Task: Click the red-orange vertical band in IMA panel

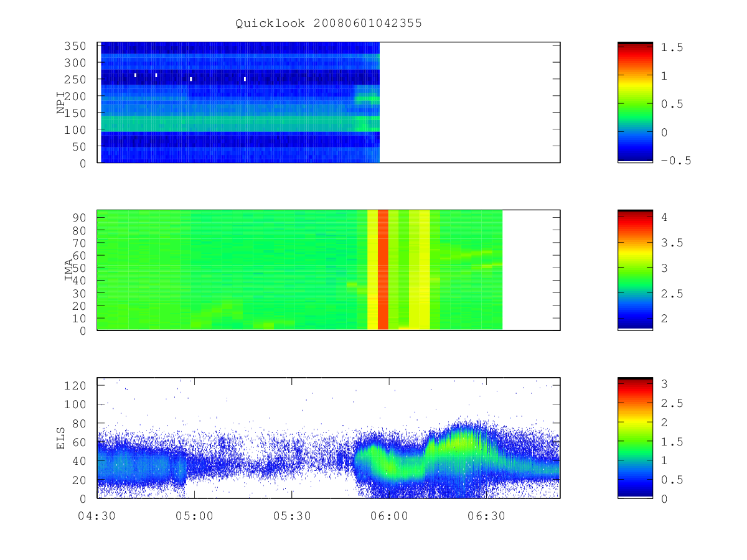Action: [383, 270]
